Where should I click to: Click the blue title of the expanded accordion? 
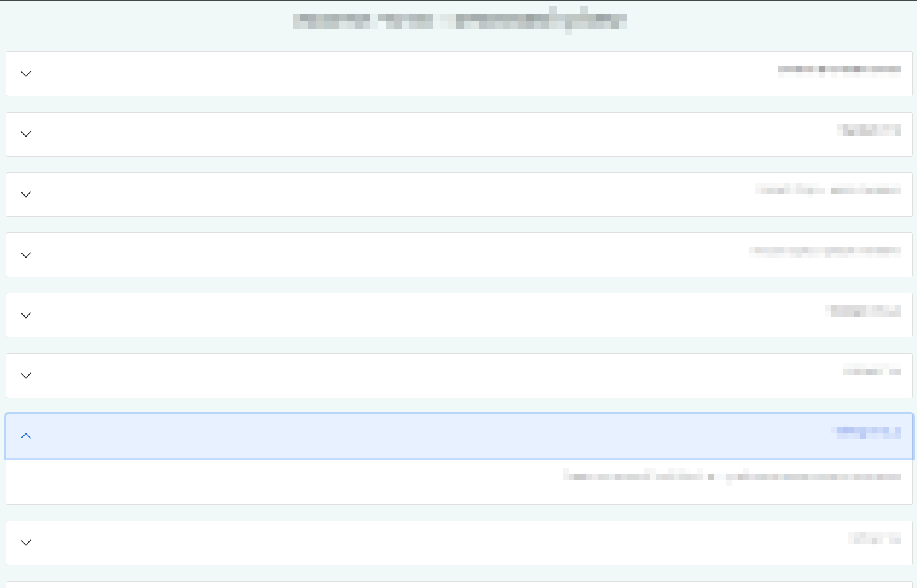pyautogui.click(x=868, y=432)
